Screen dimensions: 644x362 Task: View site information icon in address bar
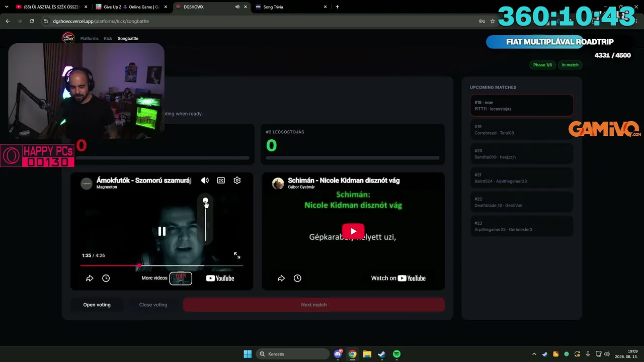(x=46, y=21)
